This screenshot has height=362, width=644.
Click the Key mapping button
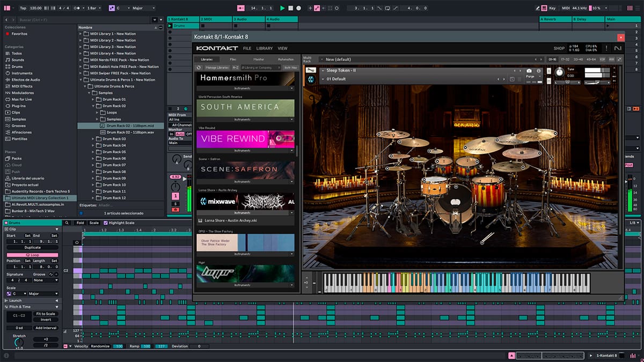(x=553, y=8)
